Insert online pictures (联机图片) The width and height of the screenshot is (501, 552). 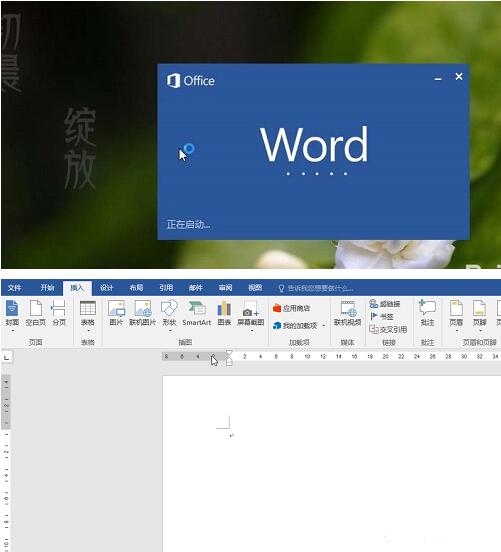point(142,313)
